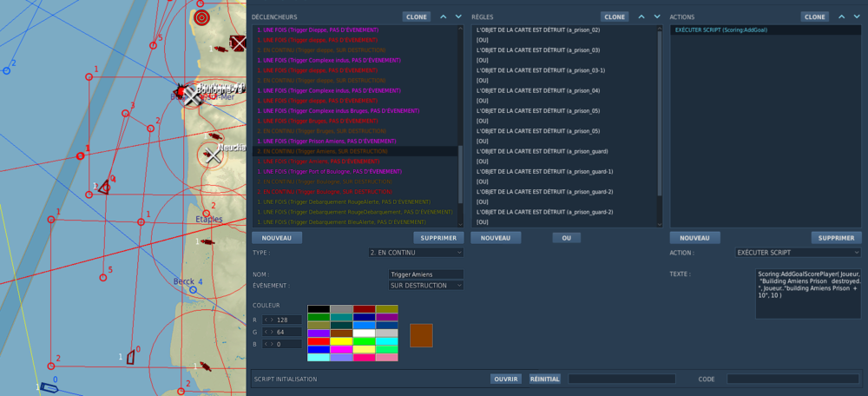Click the script initialisation path field

point(621,379)
